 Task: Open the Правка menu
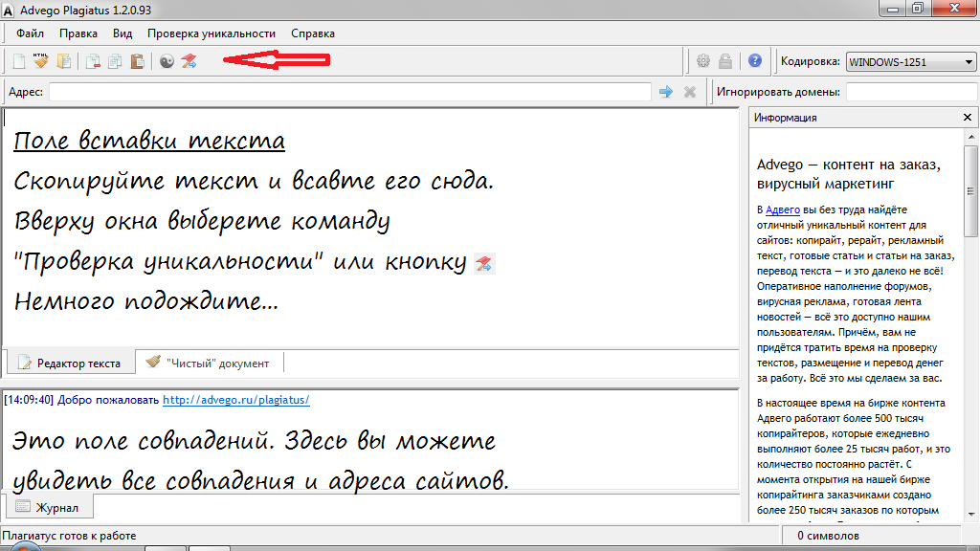(78, 33)
